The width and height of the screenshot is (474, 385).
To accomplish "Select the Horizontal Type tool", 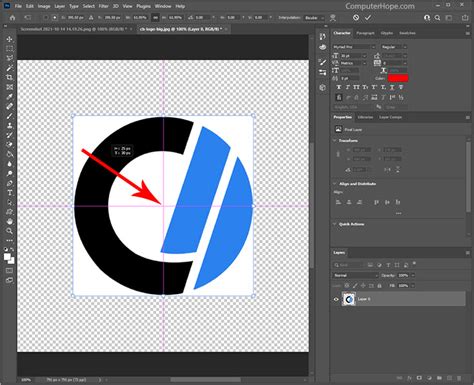I will (9, 193).
